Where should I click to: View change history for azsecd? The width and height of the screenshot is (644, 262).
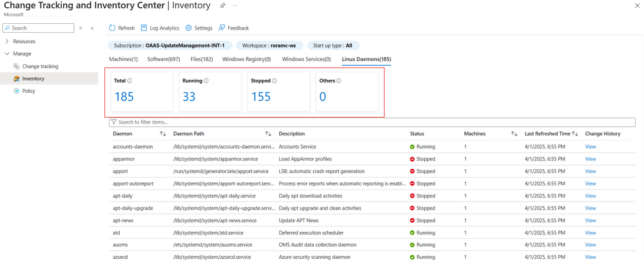click(590, 257)
